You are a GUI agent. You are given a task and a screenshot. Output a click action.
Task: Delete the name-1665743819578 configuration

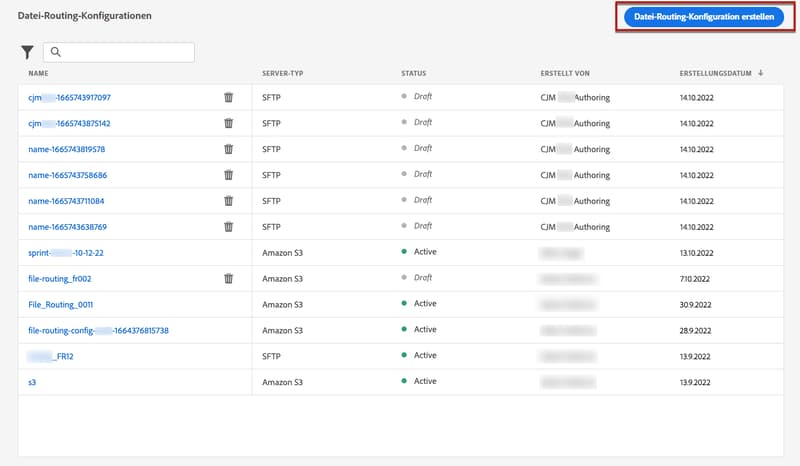point(229,149)
